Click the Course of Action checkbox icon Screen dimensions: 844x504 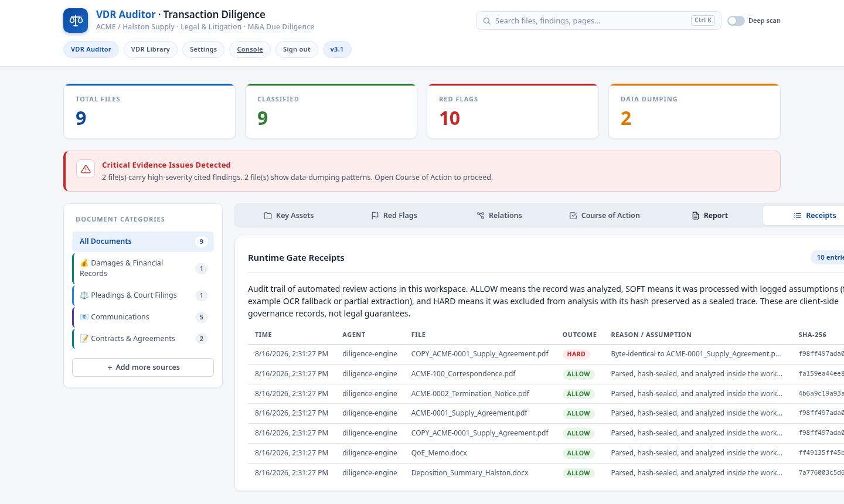tap(573, 216)
